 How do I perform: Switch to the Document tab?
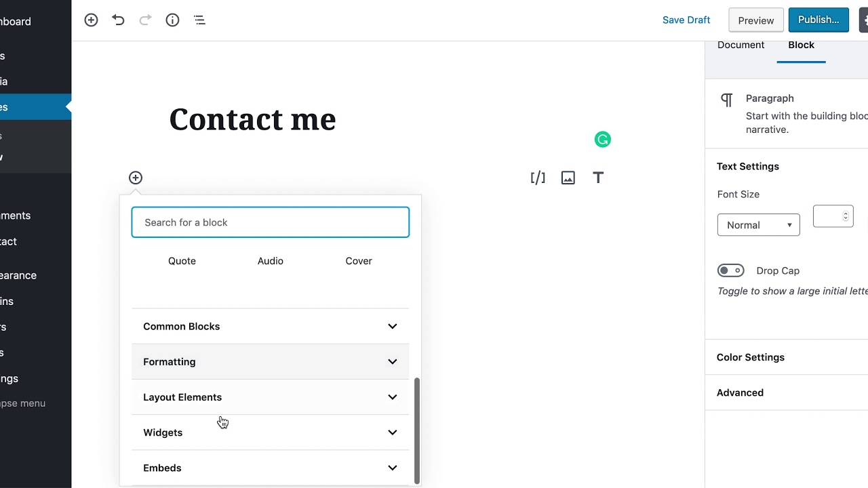741,45
